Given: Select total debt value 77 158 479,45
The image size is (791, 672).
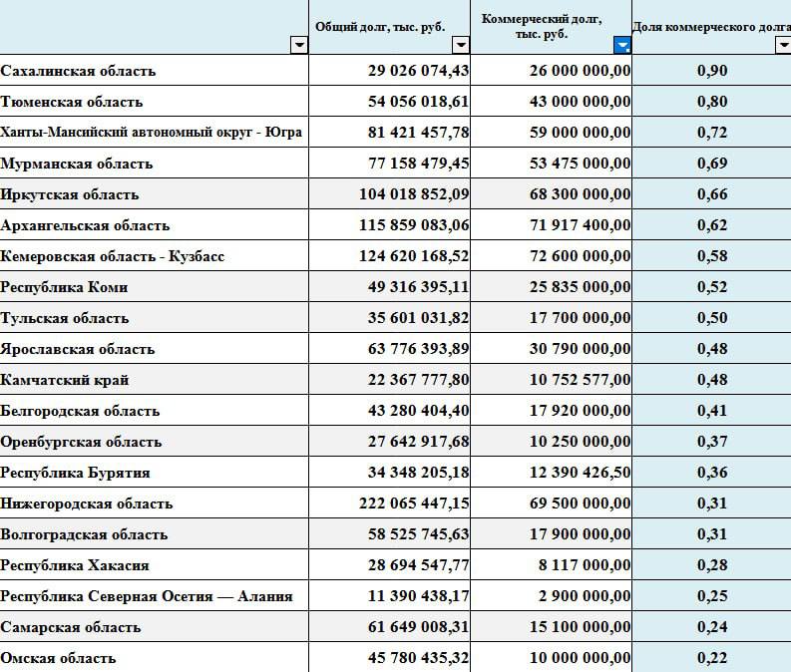Looking at the screenshot, I should click(389, 163).
